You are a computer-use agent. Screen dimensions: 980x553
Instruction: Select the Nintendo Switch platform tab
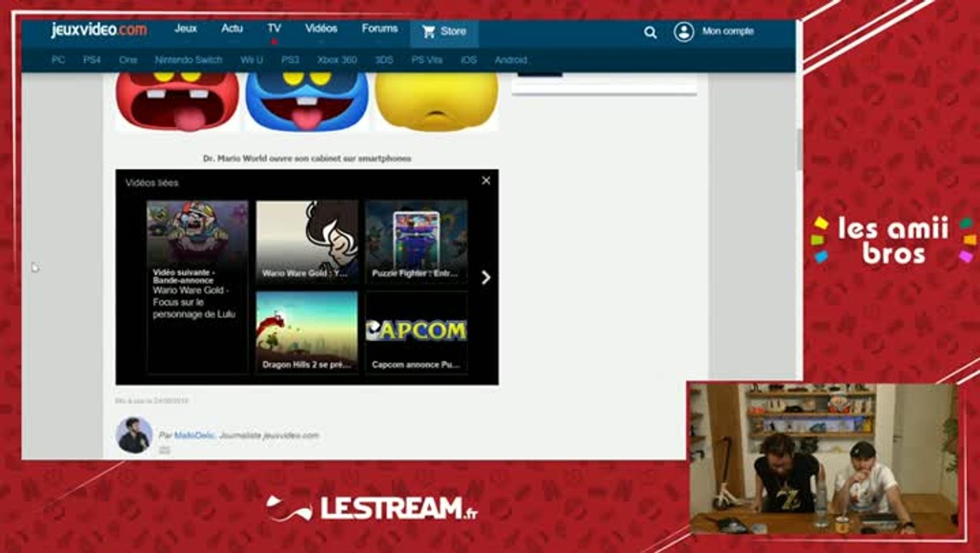189,60
